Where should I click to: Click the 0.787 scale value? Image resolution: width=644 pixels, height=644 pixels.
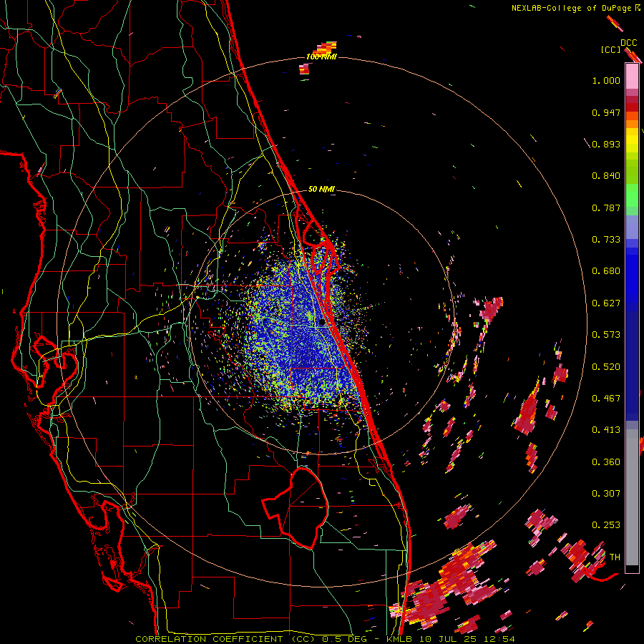(606, 208)
